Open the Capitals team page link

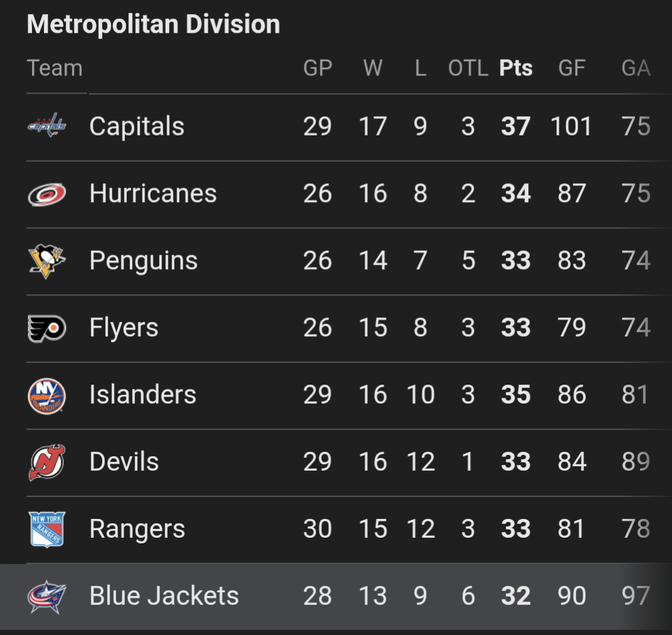coord(137,125)
